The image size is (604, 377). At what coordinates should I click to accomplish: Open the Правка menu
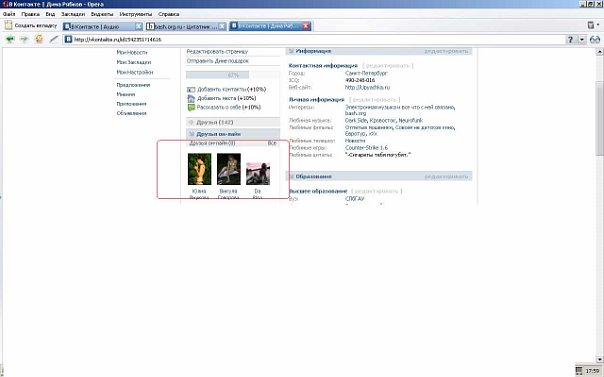coord(30,14)
